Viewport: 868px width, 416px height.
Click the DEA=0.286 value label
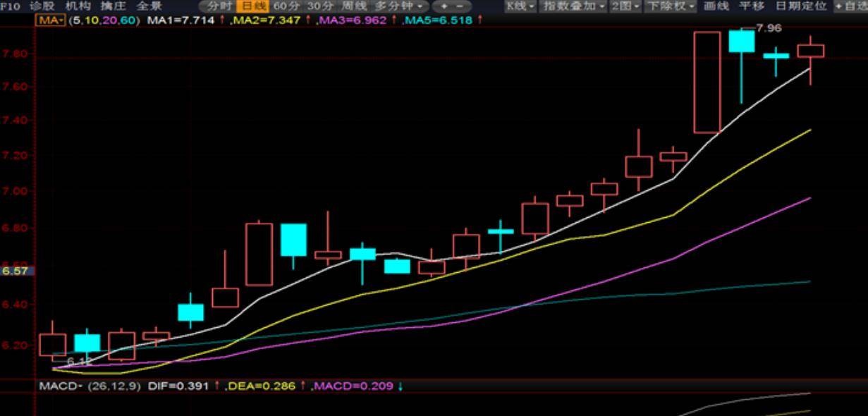(260, 386)
